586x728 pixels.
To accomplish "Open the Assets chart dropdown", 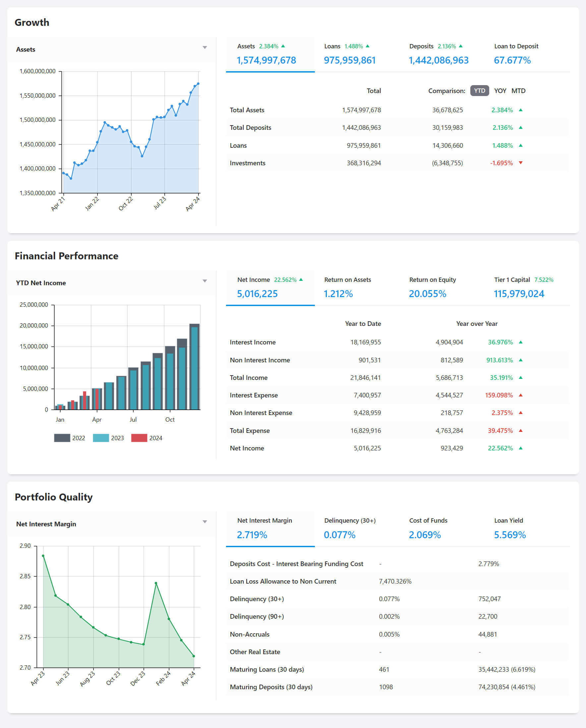I will click(205, 48).
